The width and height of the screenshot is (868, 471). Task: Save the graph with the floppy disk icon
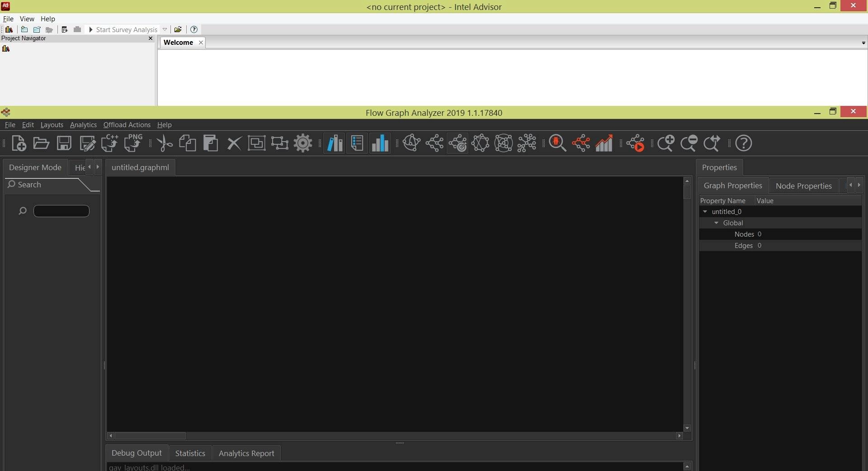[x=64, y=143]
